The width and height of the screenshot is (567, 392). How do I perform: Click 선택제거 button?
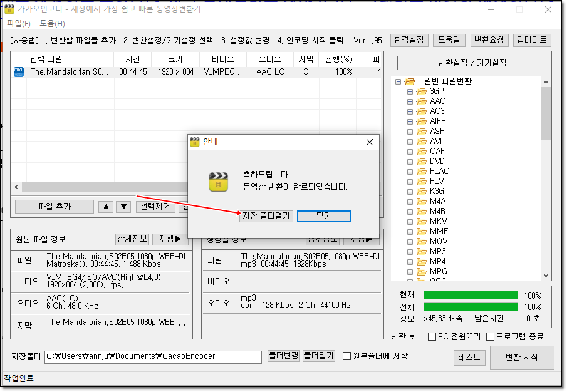(155, 207)
